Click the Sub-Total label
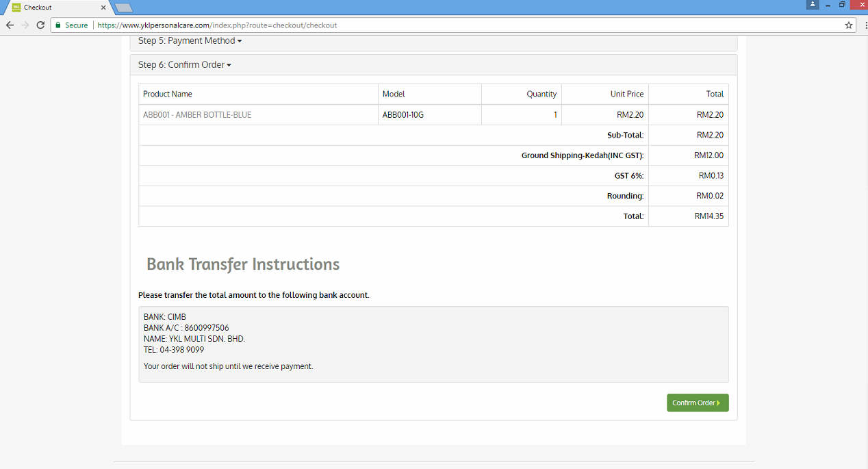 626,136
